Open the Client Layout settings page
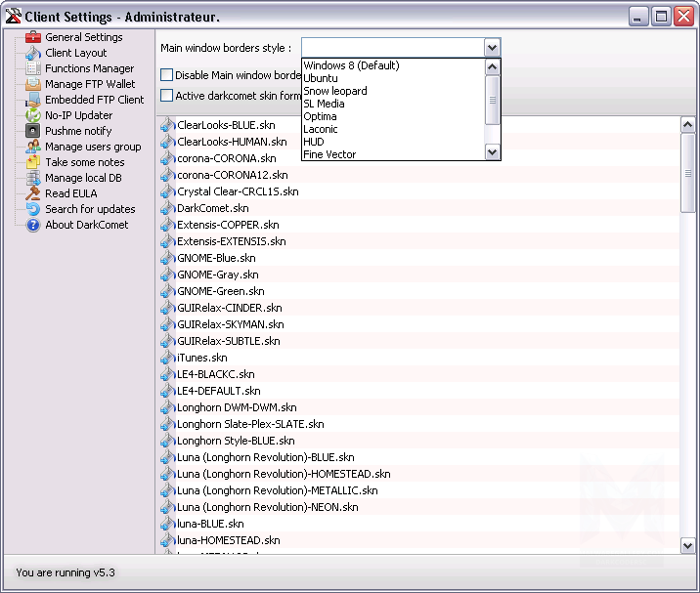Viewport: 700px width, 593px height. coord(76,53)
